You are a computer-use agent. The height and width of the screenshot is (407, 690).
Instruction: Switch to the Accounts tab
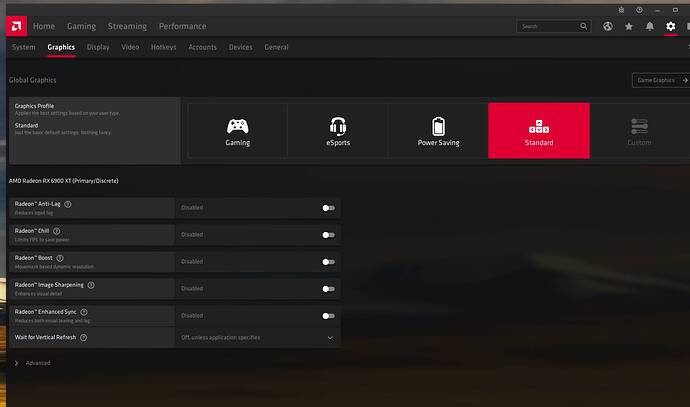202,47
